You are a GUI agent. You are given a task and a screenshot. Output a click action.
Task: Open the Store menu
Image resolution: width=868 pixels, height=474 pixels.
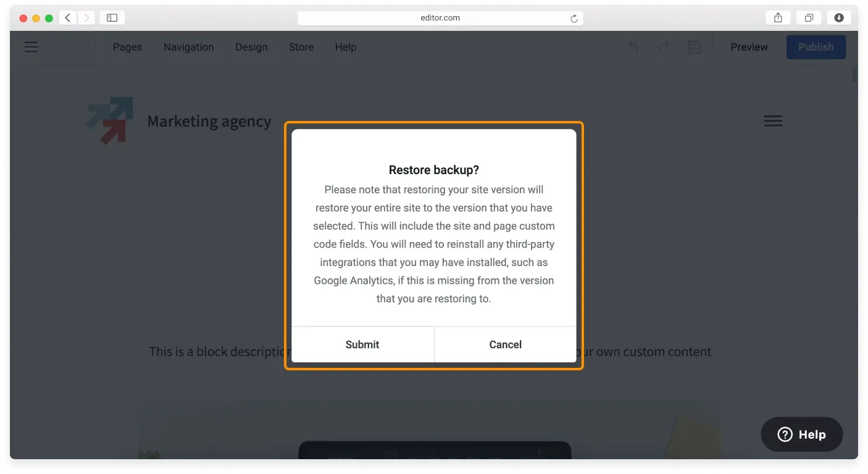coord(301,47)
